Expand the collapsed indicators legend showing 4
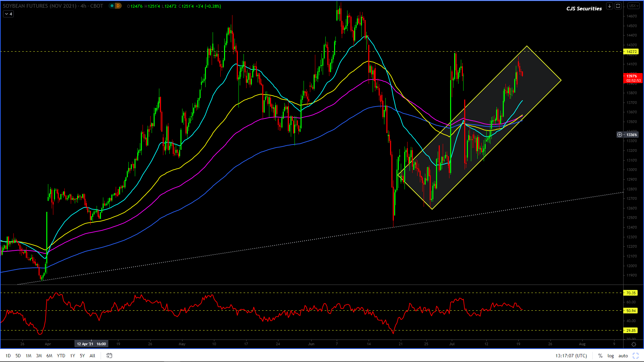The image size is (644, 362). 8,14
